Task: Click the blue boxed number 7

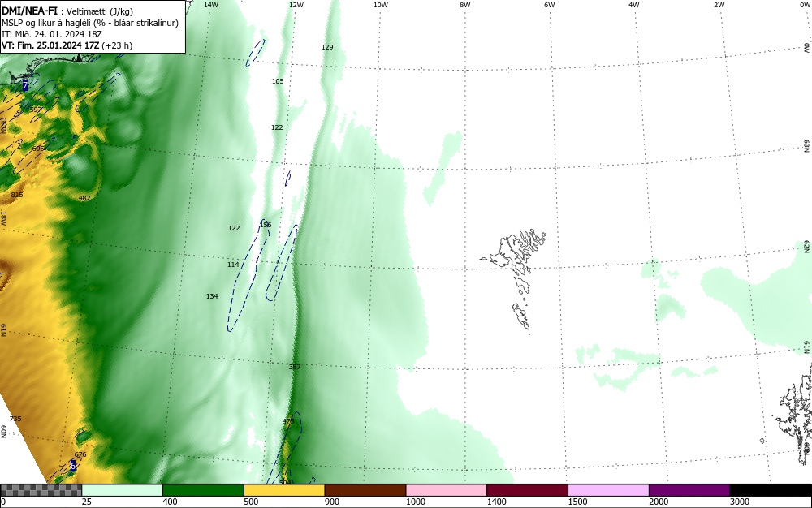Action: pos(25,85)
